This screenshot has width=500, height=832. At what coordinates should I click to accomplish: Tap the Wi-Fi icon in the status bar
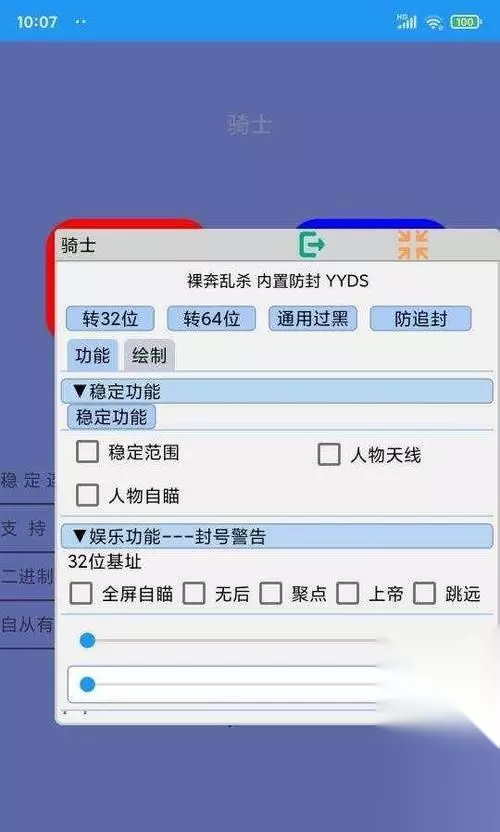pos(434,22)
